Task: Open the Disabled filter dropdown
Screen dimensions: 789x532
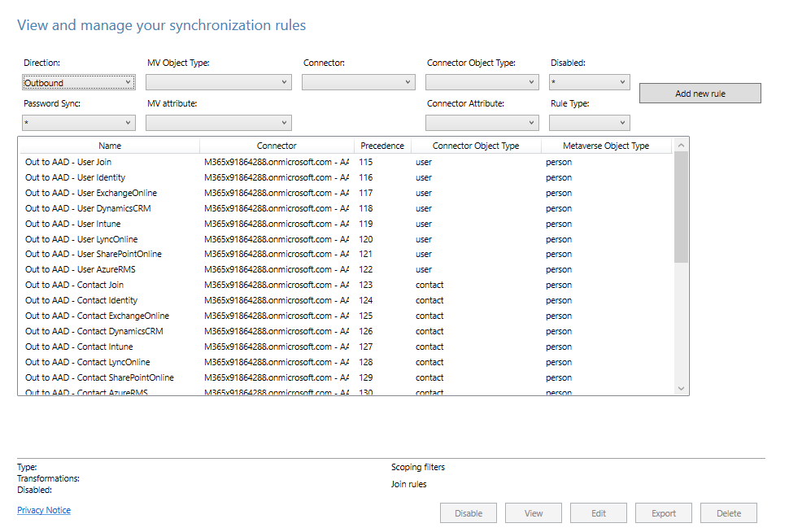Action: pyautogui.click(x=589, y=82)
